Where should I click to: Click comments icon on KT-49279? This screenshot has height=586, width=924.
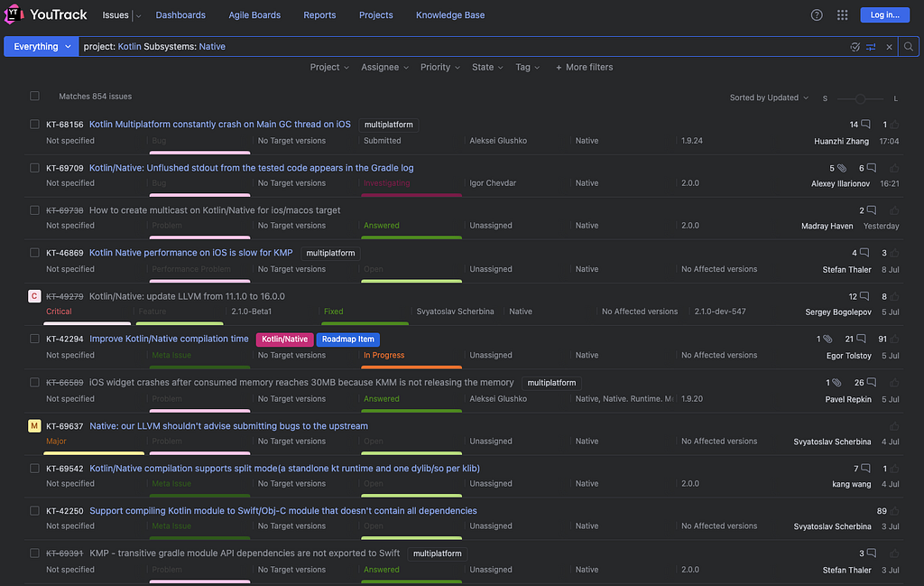tap(864, 296)
